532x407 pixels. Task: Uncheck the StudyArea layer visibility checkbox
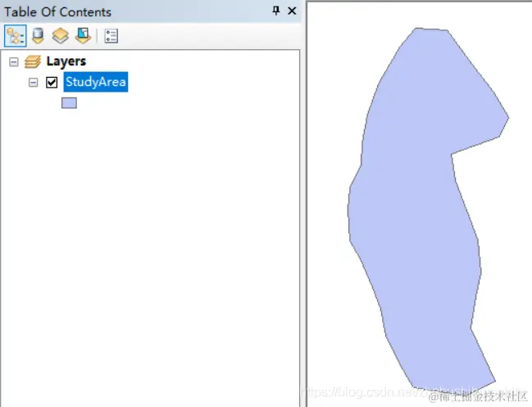click(52, 82)
